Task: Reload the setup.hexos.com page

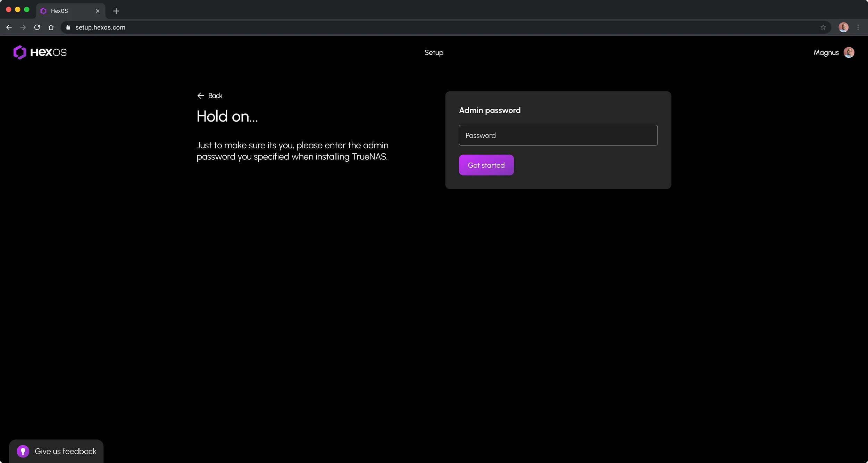Action: (37, 27)
